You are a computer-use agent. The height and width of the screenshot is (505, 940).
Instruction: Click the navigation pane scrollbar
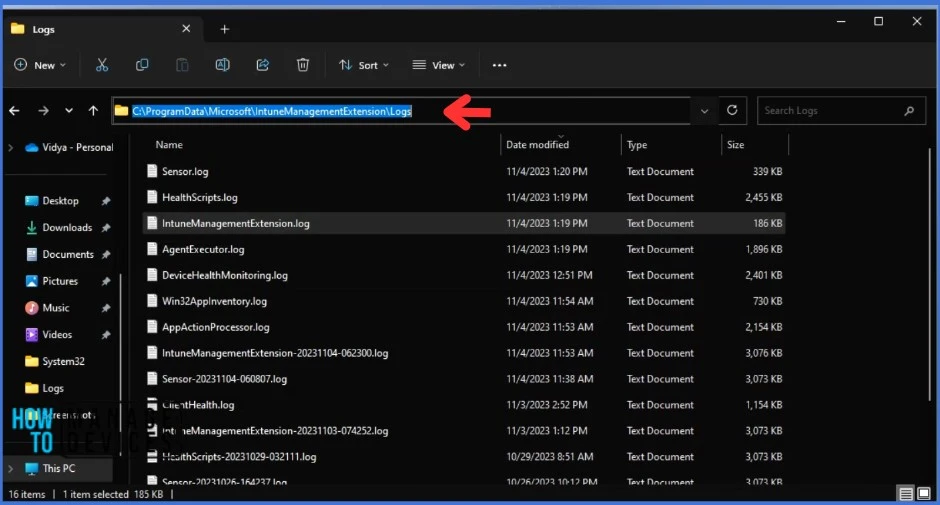pyautogui.click(x=120, y=365)
